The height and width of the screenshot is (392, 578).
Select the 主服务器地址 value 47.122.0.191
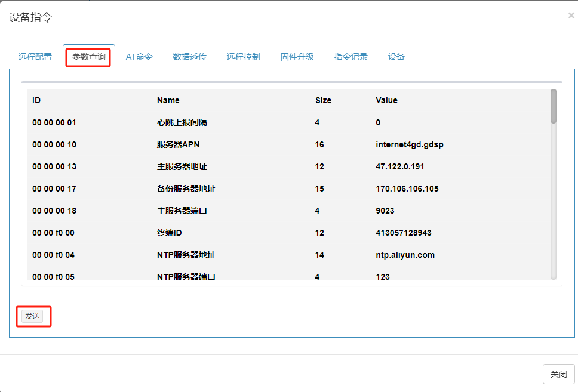click(399, 167)
